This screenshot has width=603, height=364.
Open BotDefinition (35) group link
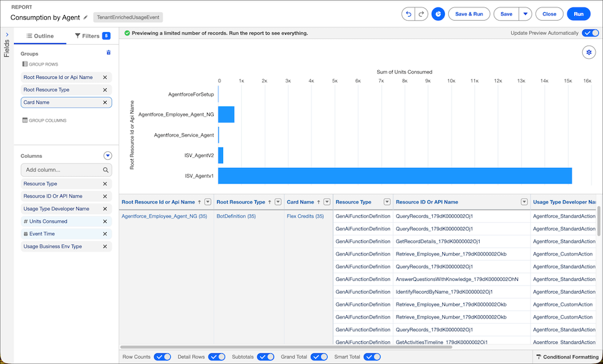click(236, 216)
